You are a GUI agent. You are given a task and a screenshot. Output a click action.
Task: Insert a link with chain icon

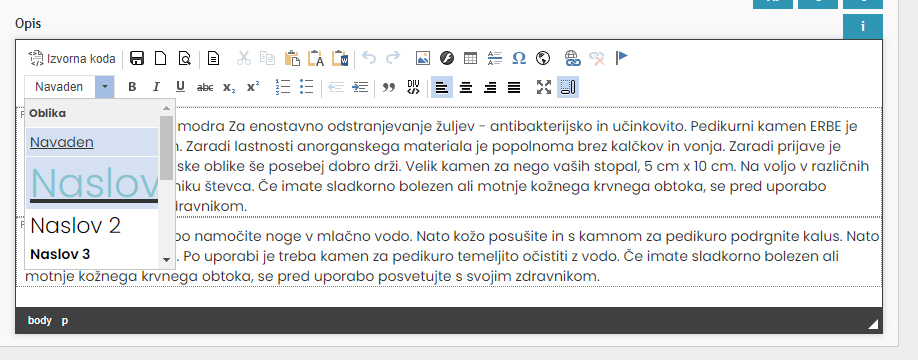[x=572, y=58]
